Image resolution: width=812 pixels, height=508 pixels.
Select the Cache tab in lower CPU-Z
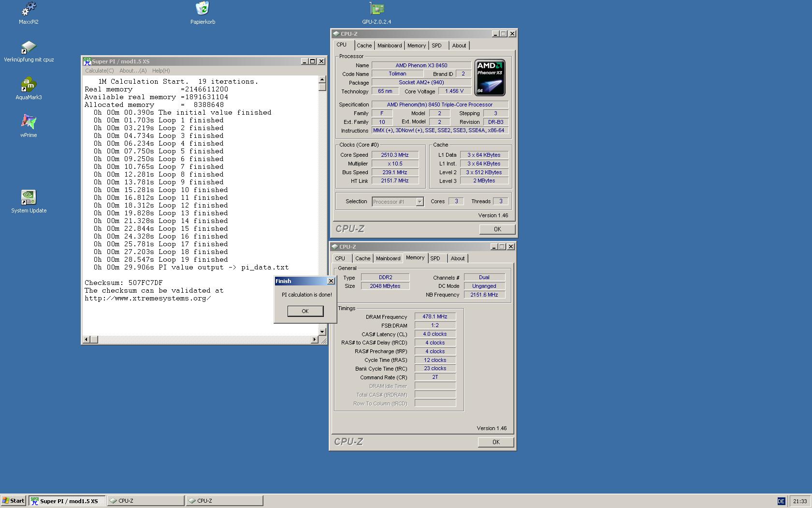point(363,258)
